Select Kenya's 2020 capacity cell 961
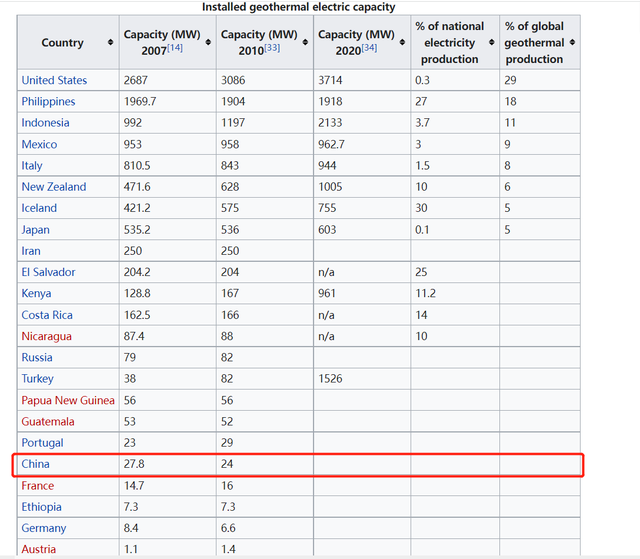Screen dimensions: 640x559 [327, 293]
